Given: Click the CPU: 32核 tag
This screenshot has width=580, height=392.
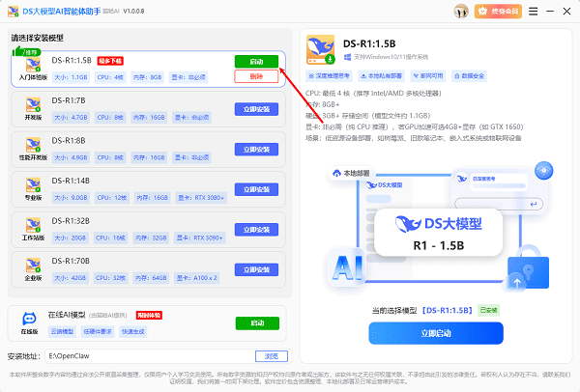Looking at the screenshot, I should 110,278.
